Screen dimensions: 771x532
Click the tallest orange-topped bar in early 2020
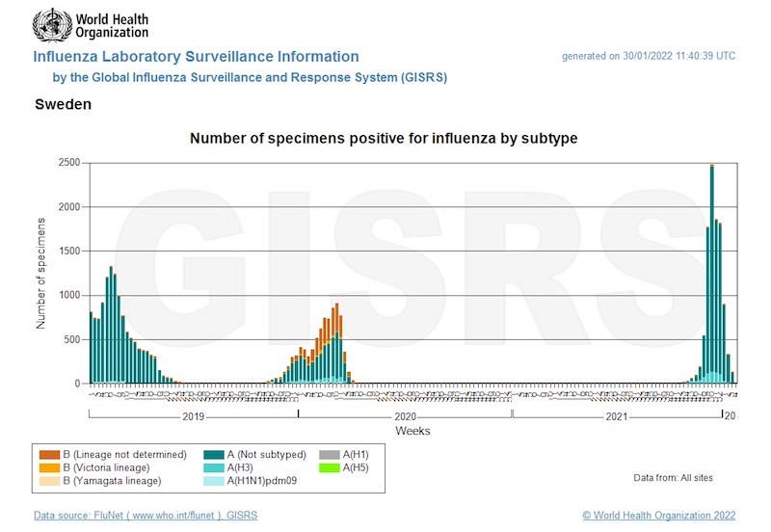pos(336,343)
